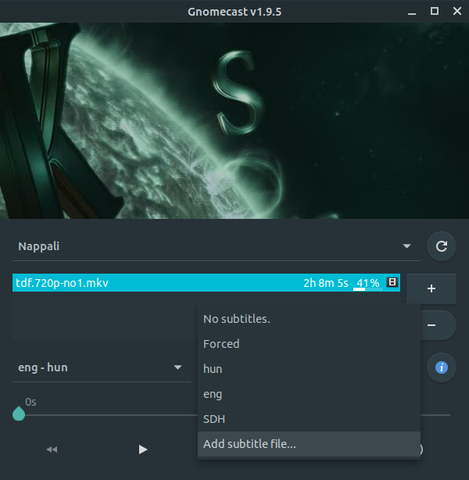Open file info with the blue i icon
Screen dimensions: 469x480
pos(441,368)
